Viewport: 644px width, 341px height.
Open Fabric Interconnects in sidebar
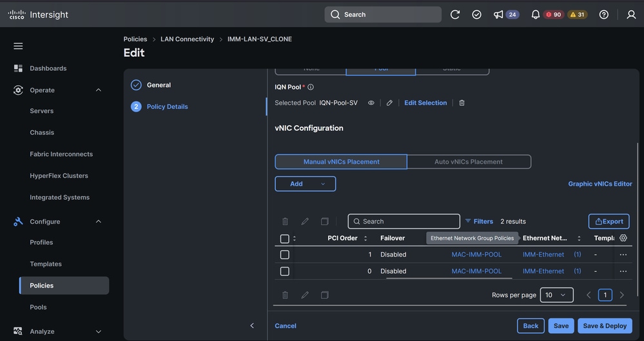61,154
